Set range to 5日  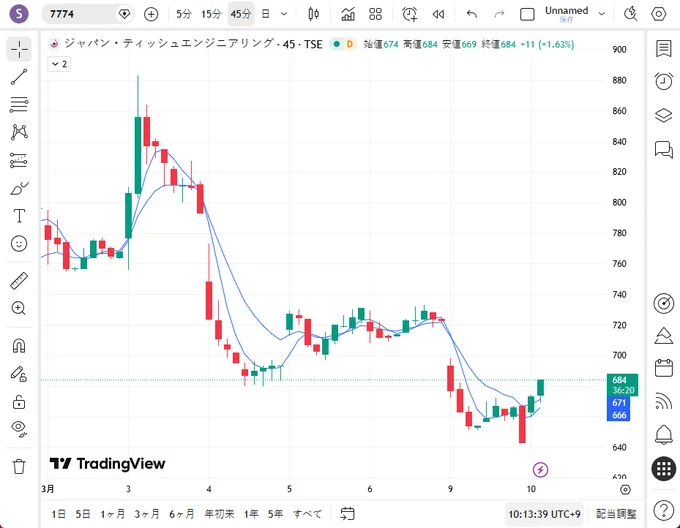pos(82,514)
